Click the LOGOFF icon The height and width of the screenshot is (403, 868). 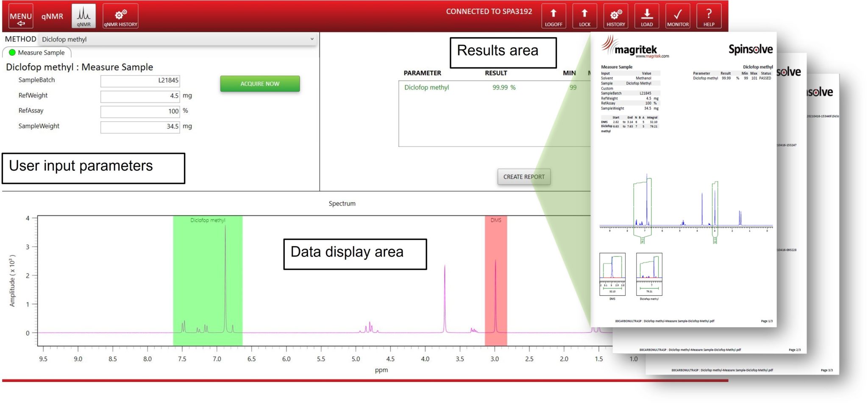[x=554, y=16]
